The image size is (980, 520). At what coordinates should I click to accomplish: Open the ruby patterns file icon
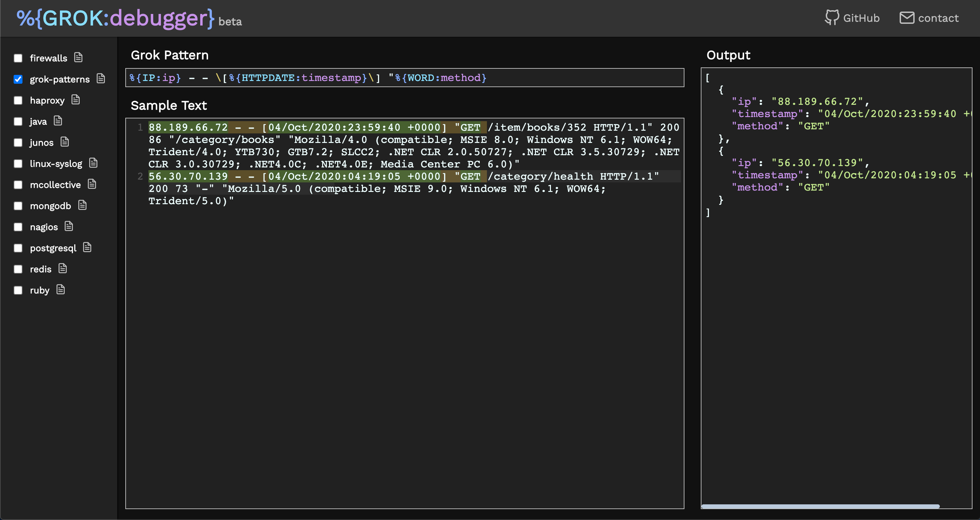click(61, 290)
